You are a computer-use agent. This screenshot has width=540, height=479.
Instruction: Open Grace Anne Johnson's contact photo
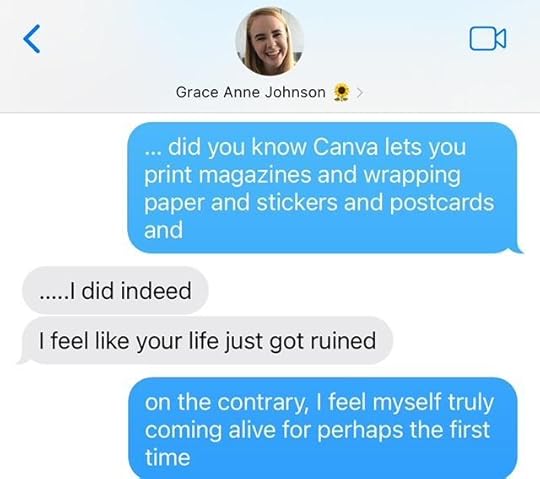coord(270,41)
